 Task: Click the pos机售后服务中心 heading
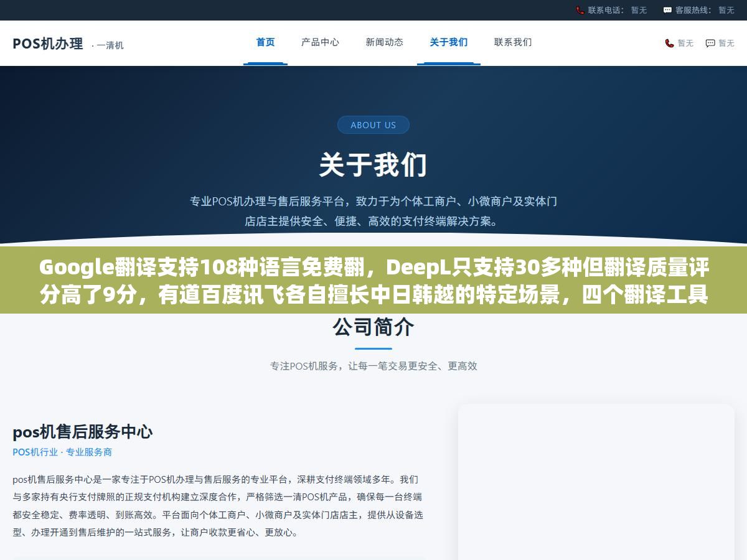click(x=83, y=431)
